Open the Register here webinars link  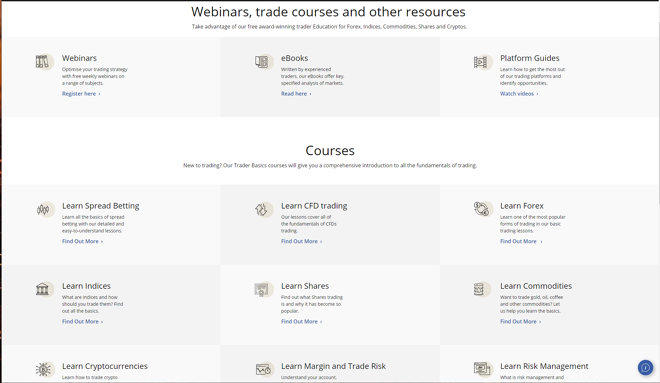(x=81, y=94)
